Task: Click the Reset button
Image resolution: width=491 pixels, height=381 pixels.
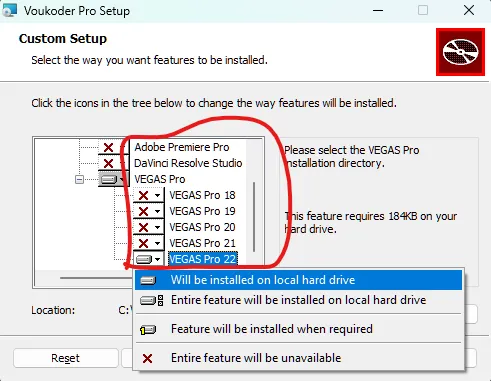Action: 66,358
